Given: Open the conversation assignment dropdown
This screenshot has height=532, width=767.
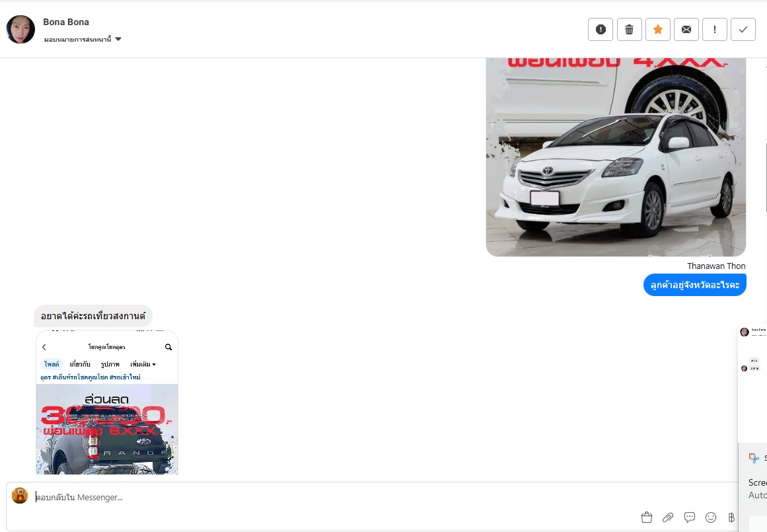Looking at the screenshot, I should coord(82,39).
